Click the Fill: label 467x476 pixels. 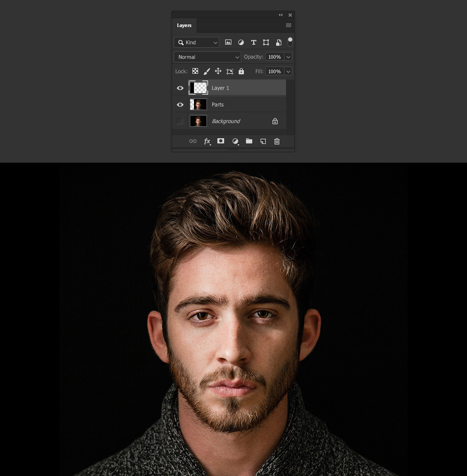click(x=259, y=71)
